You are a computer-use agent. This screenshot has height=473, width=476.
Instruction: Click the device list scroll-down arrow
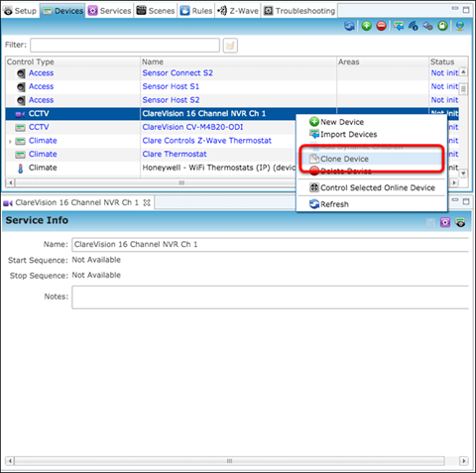click(463, 174)
